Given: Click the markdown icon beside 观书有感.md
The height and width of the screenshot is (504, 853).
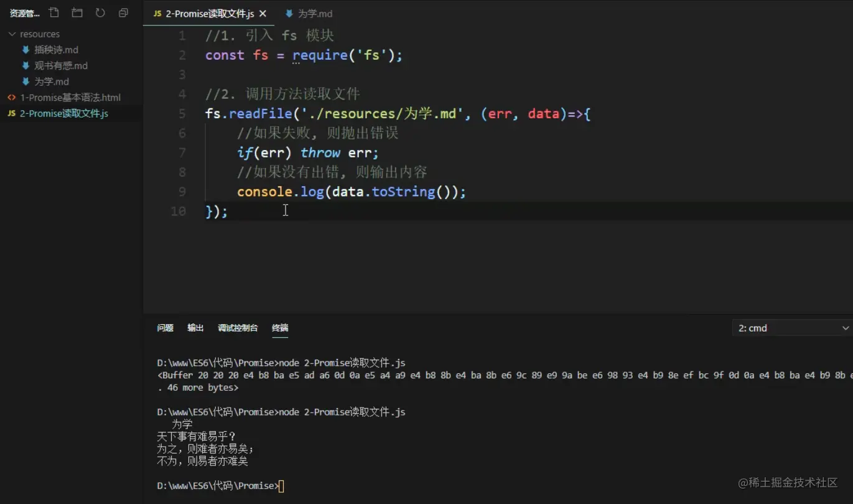Looking at the screenshot, I should click(x=26, y=65).
